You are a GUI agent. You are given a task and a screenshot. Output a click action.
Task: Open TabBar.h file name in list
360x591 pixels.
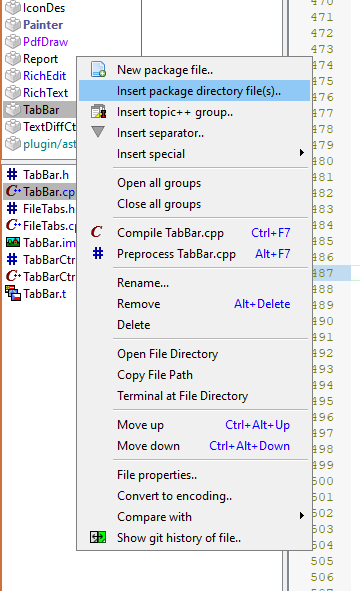click(46, 175)
